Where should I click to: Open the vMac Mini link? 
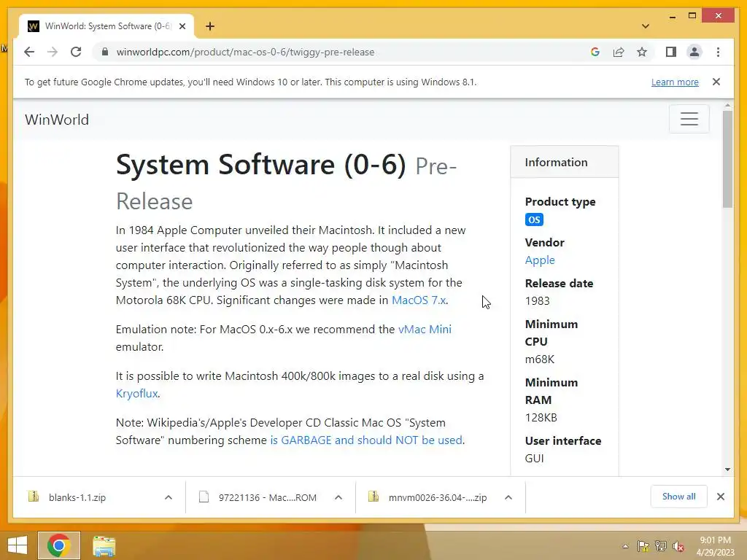click(425, 329)
